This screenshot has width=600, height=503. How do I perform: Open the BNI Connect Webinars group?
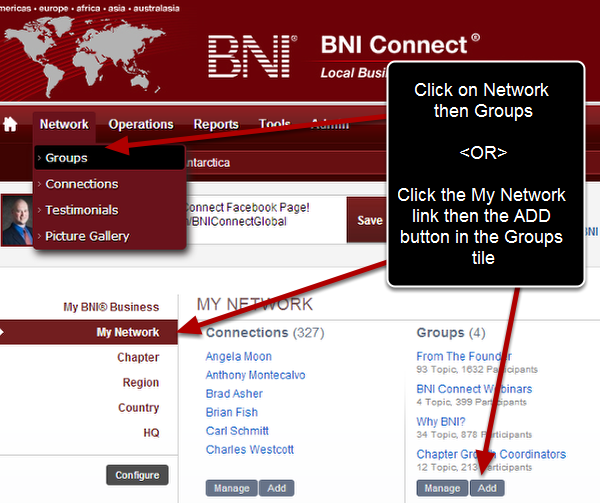click(x=474, y=389)
